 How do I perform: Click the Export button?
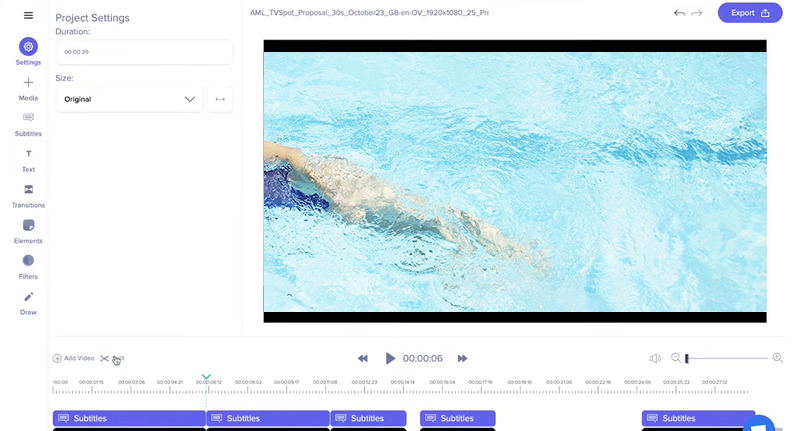[750, 13]
